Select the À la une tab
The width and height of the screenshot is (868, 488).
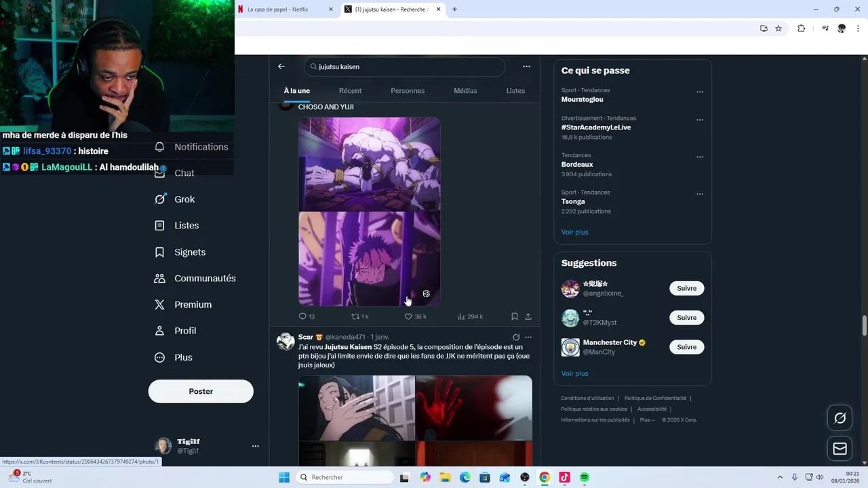[297, 91]
